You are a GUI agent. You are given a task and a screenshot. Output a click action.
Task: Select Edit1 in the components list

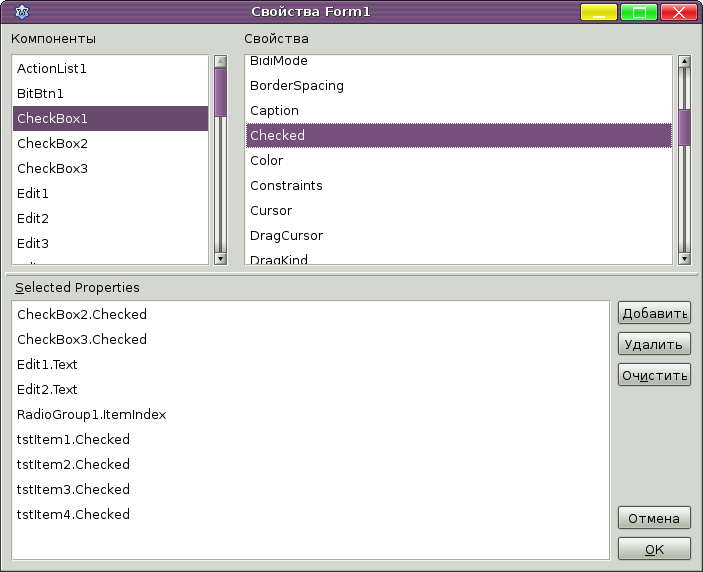click(33, 194)
